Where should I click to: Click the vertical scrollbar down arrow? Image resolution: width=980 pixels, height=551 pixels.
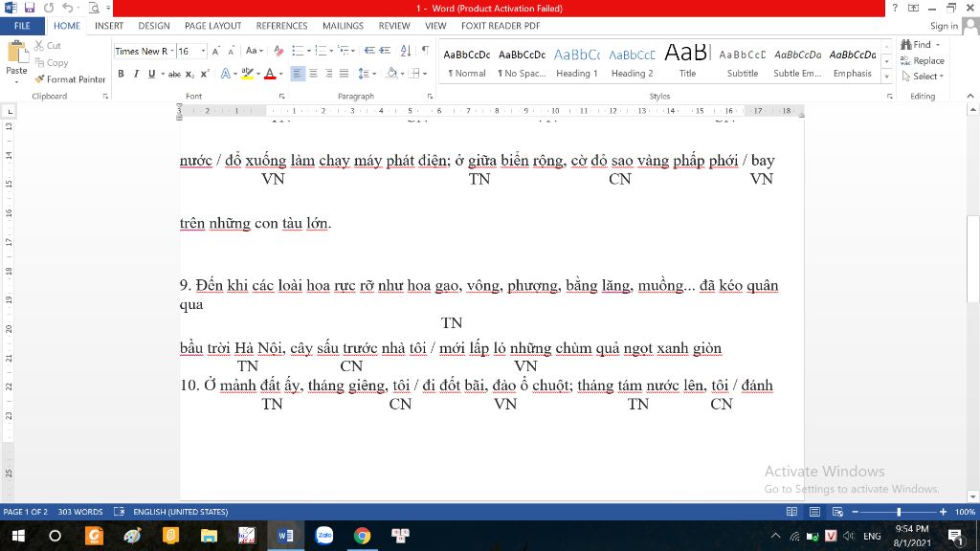click(x=972, y=496)
